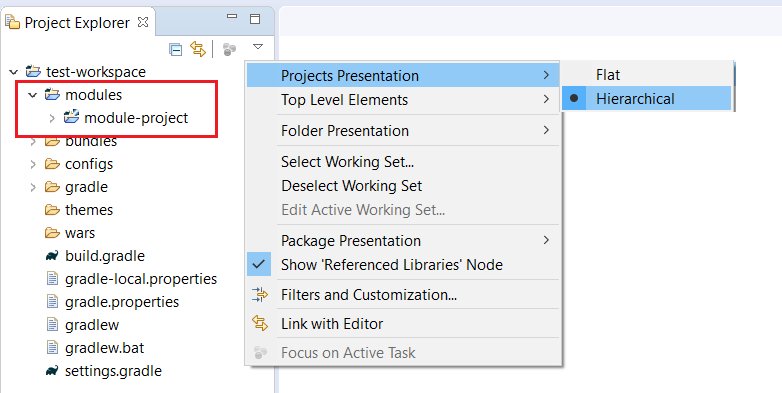Image resolution: width=782 pixels, height=393 pixels.
Task: Click the Filters and Customization menu icon
Action: (260, 294)
